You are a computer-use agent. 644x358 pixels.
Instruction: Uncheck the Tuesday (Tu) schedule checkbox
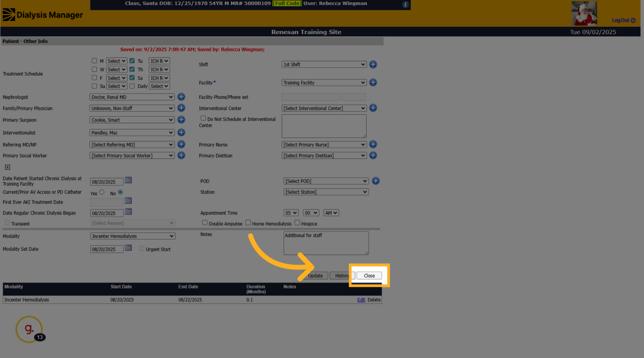click(132, 61)
